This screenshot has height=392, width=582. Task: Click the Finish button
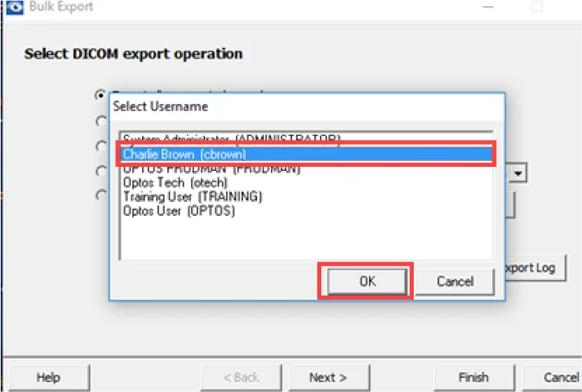472,377
